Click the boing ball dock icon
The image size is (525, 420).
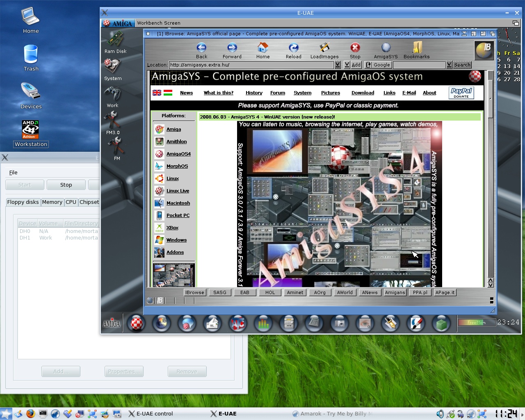click(x=137, y=323)
